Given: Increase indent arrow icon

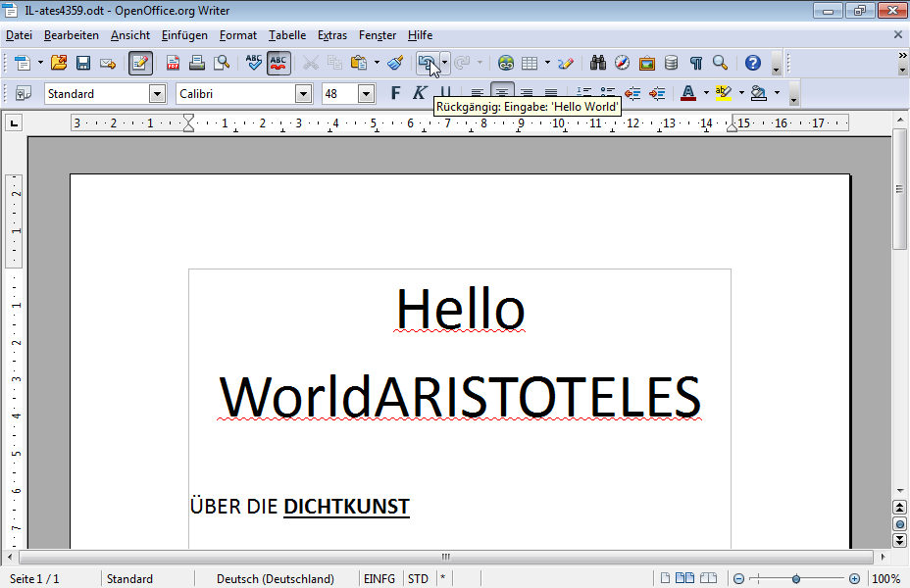Looking at the screenshot, I should pos(657,93).
